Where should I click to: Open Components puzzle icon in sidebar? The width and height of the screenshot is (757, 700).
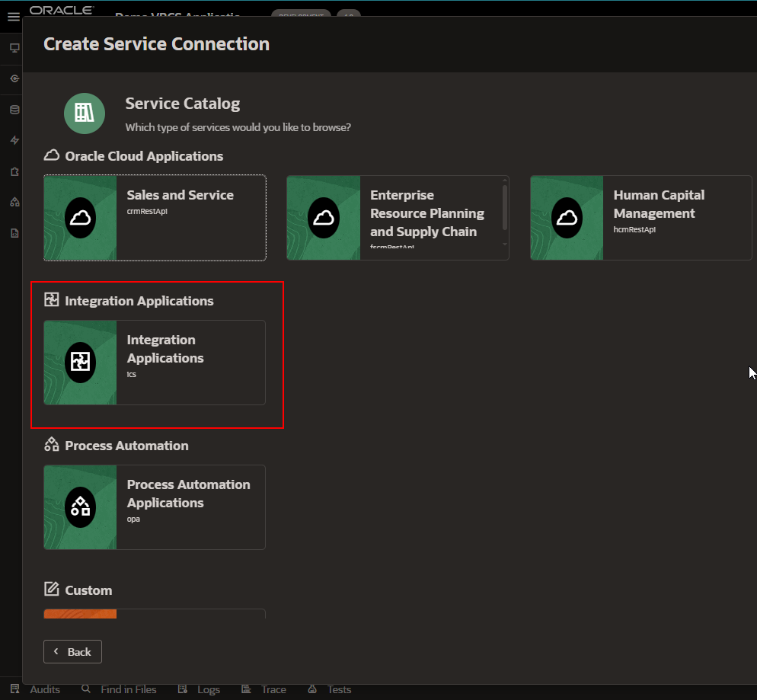click(14, 171)
